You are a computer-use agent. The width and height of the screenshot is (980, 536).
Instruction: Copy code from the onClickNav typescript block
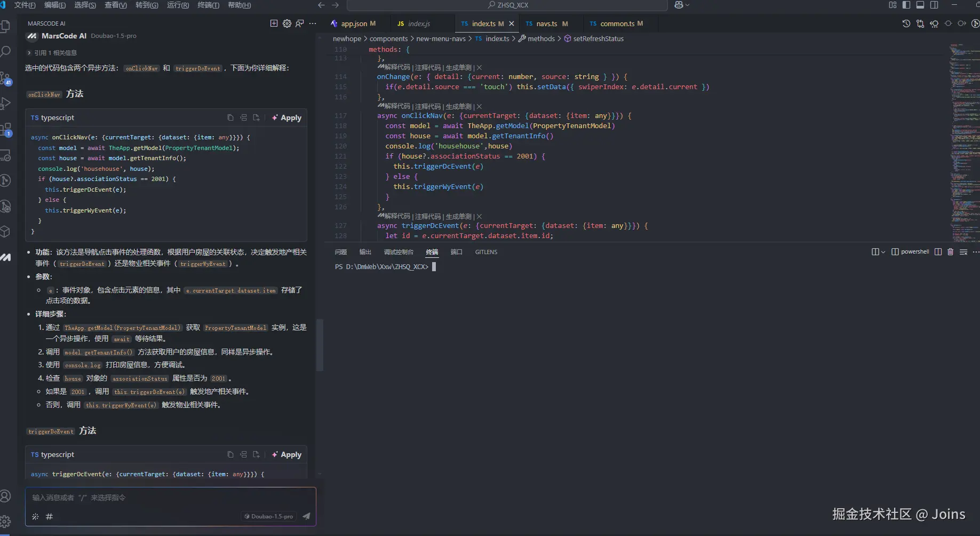click(x=230, y=117)
